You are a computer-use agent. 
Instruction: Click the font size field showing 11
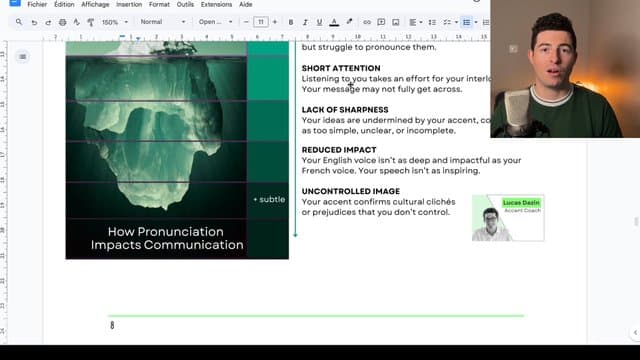(260, 22)
